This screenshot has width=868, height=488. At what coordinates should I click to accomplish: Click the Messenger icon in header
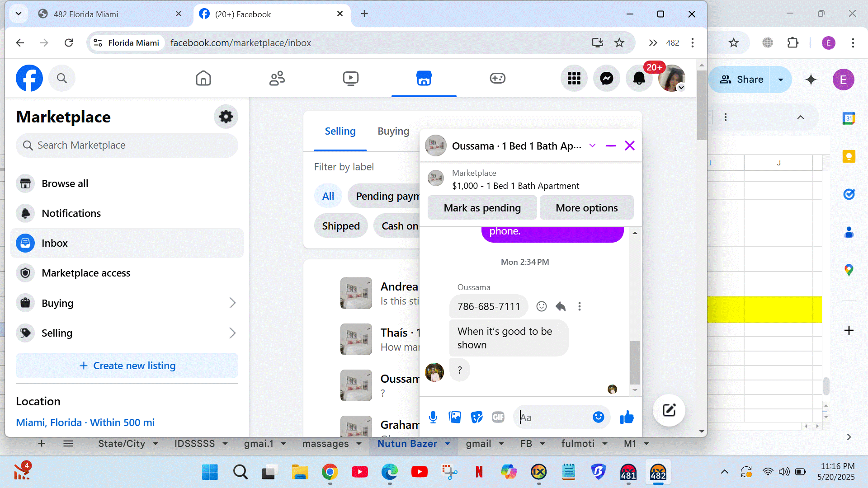[x=606, y=79]
